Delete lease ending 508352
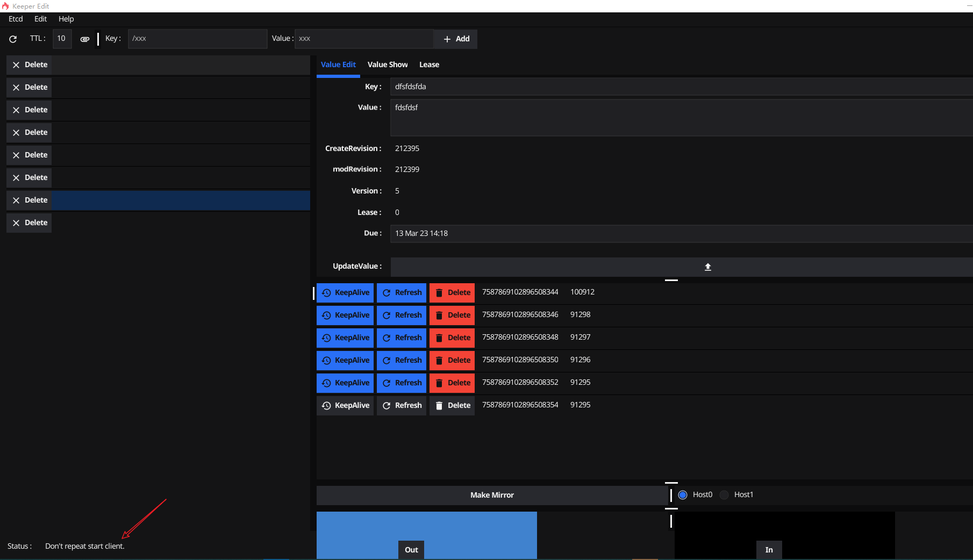 click(452, 383)
